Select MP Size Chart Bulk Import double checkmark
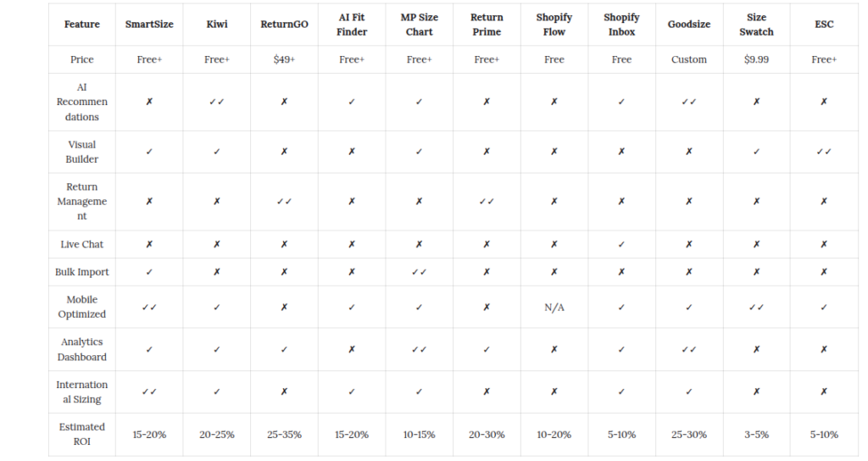 pyautogui.click(x=419, y=272)
